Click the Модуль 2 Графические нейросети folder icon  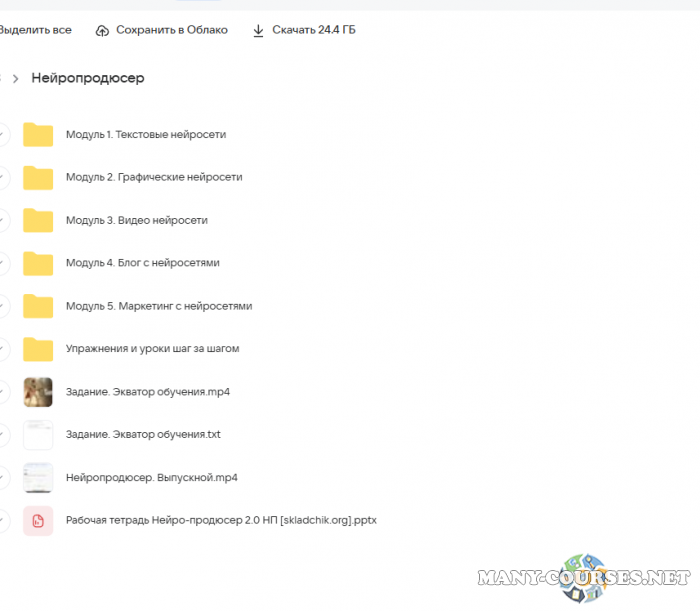tap(38, 177)
